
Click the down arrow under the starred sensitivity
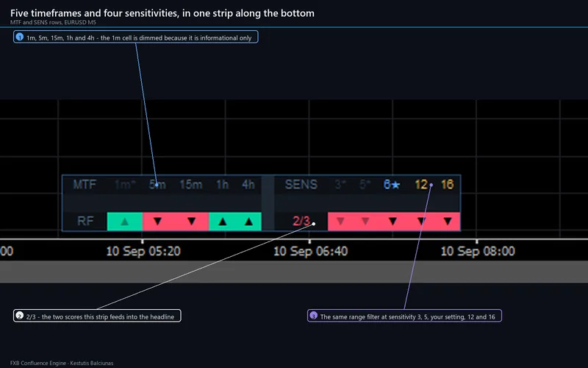point(392,222)
